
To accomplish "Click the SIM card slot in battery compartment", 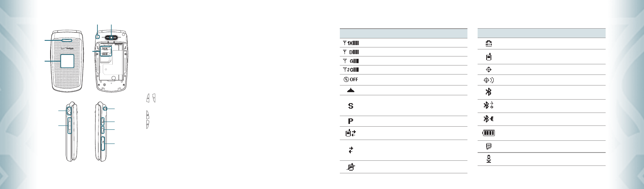I will pos(105,51).
